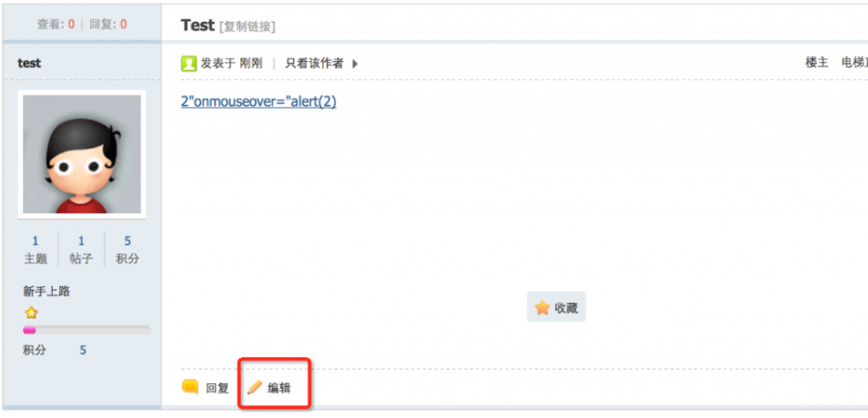Click the yellow reply bubble icon
This screenshot has width=868, height=418.
[x=190, y=387]
